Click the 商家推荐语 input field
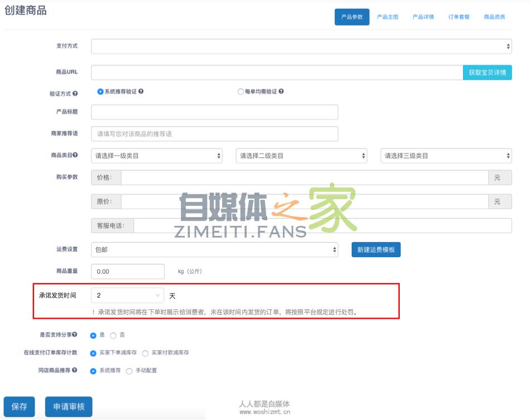530x420 pixels. click(214, 134)
